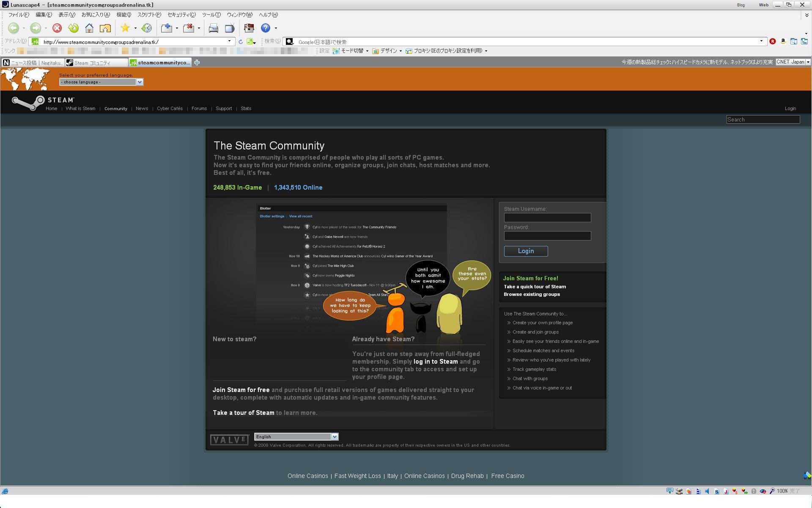Toggle the blue S script icon in status bar
Screen dimensions: 812x508
[x=716, y=491]
